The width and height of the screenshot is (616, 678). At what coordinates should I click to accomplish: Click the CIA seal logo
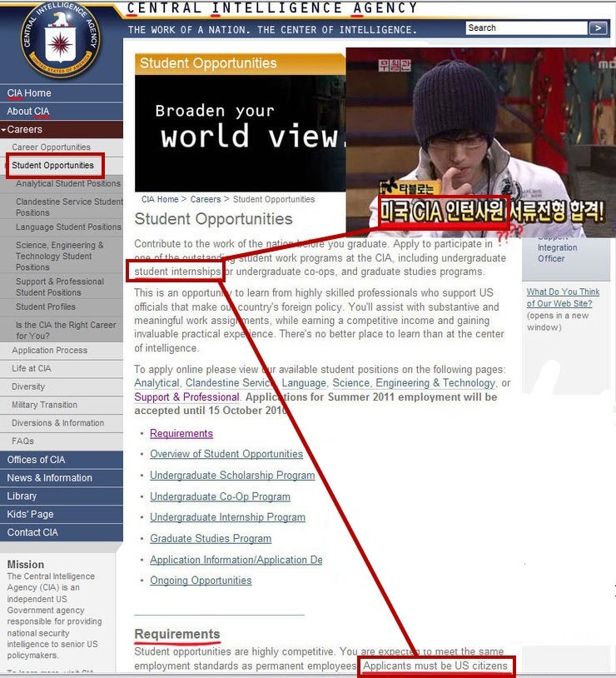click(x=61, y=39)
